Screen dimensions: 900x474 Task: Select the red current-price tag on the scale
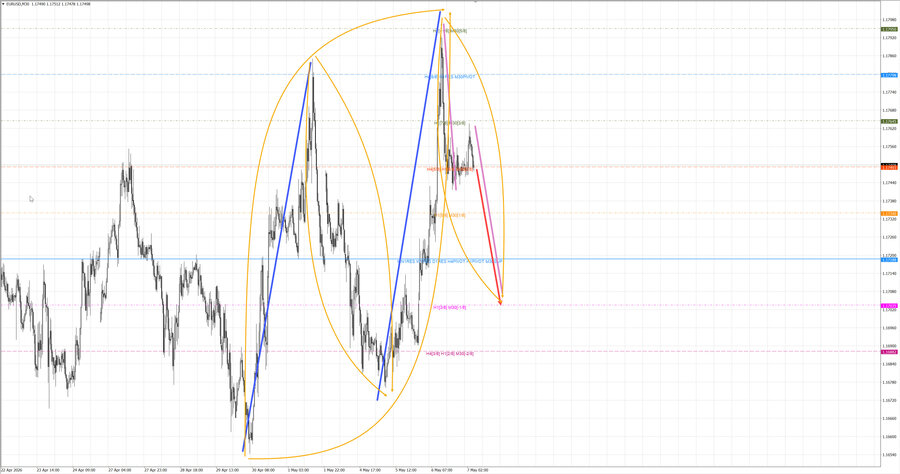(890, 168)
